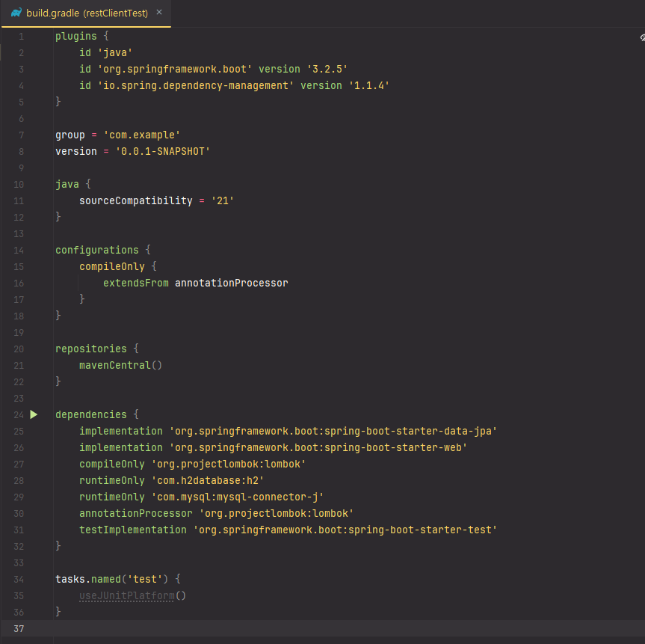Click 'implementation' on the data-jpa line
645x644 pixels.
pyautogui.click(x=121, y=432)
